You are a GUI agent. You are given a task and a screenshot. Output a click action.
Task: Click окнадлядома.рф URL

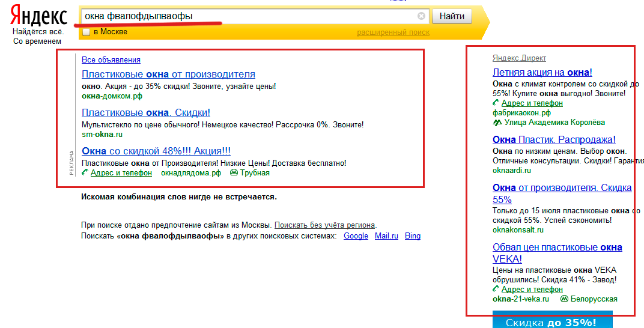[x=191, y=173]
